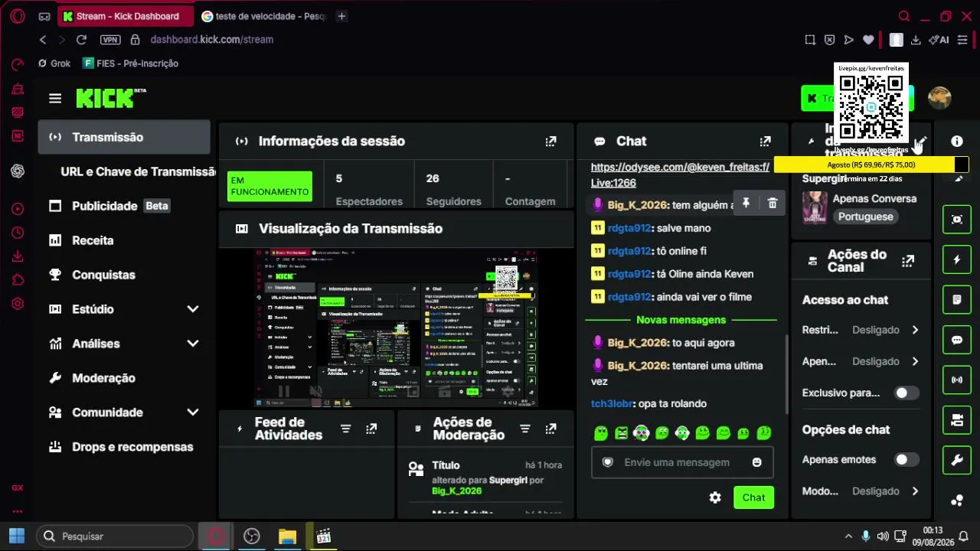This screenshot has width=980, height=551.
Task: Click the lightning bolt icon in right sidebar
Action: tap(957, 259)
